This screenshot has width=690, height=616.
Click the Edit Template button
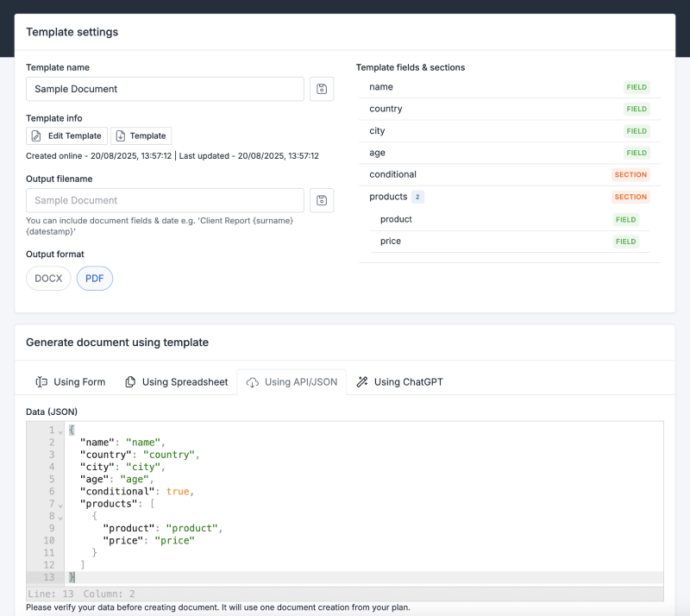[x=66, y=135]
